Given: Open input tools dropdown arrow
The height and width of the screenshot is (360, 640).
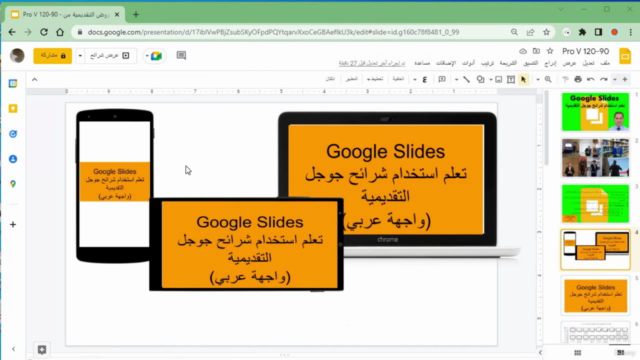Looking at the screenshot, I should click(415, 80).
